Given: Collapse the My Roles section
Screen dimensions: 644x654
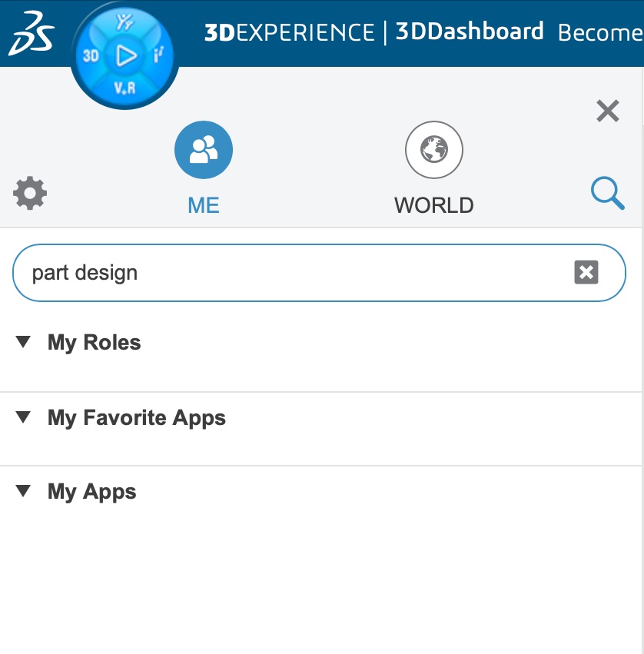Looking at the screenshot, I should [x=23, y=342].
